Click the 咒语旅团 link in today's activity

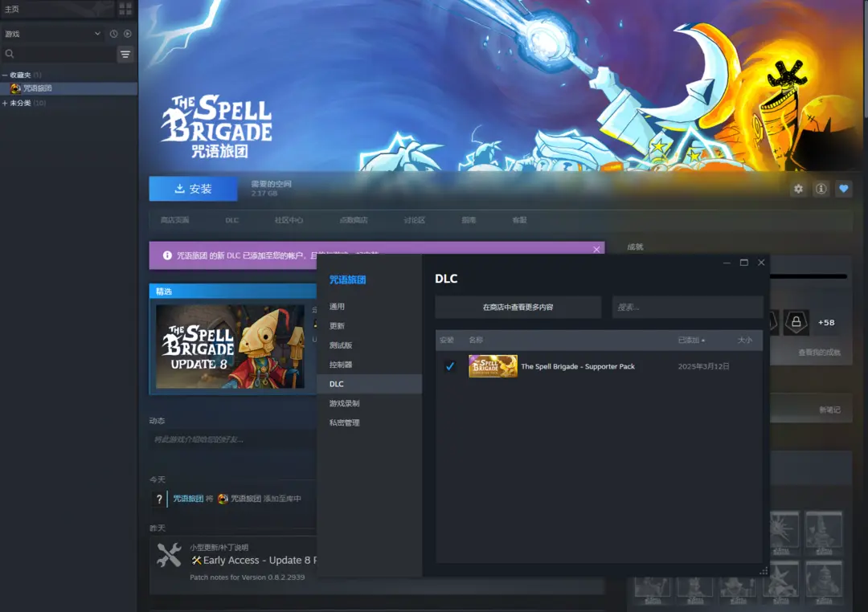click(x=188, y=499)
